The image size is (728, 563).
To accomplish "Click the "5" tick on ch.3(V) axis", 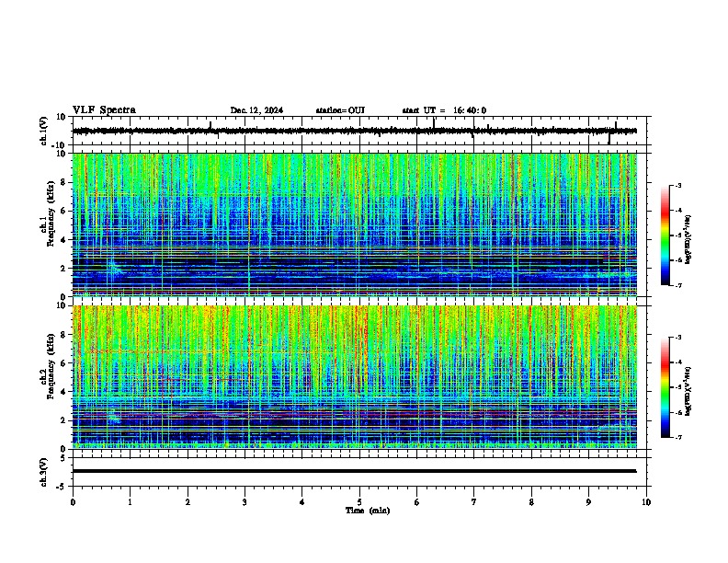I will click(64, 458).
